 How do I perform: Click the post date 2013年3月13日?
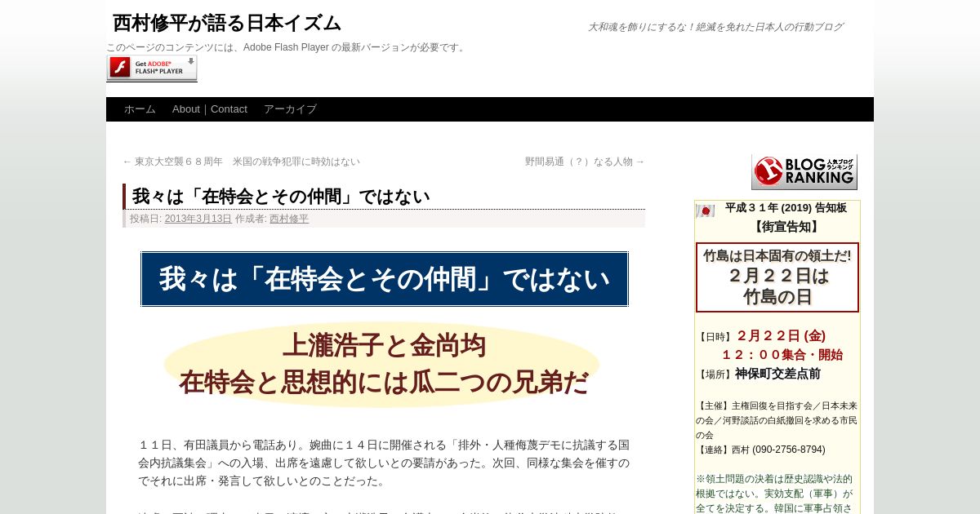click(x=198, y=219)
